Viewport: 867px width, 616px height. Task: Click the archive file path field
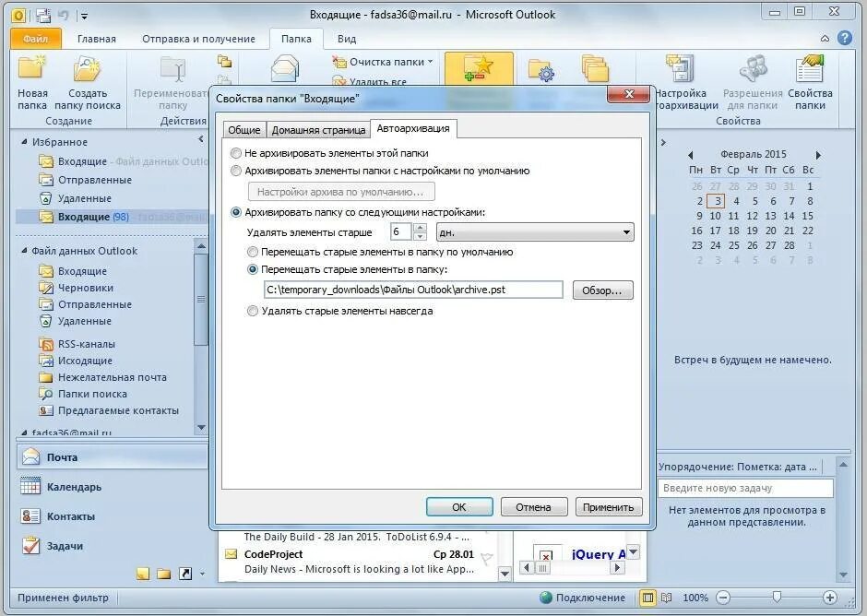[413, 290]
